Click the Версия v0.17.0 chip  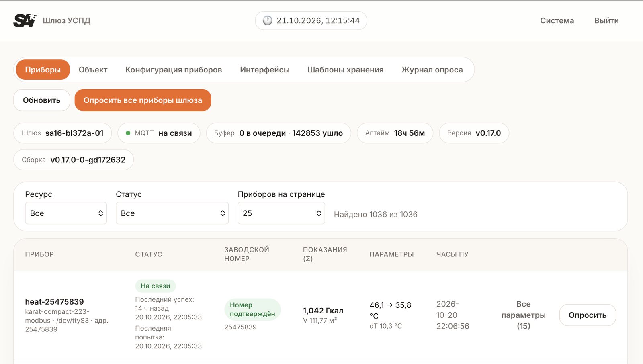point(474,133)
